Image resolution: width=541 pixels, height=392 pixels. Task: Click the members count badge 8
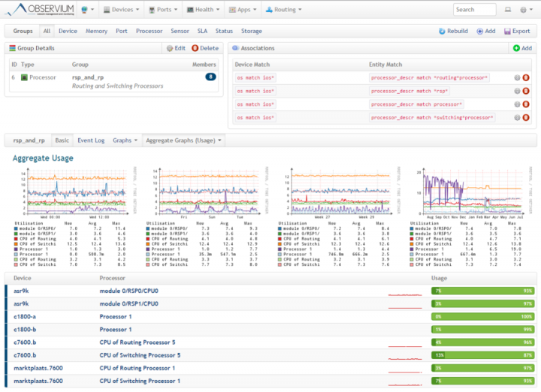click(210, 77)
